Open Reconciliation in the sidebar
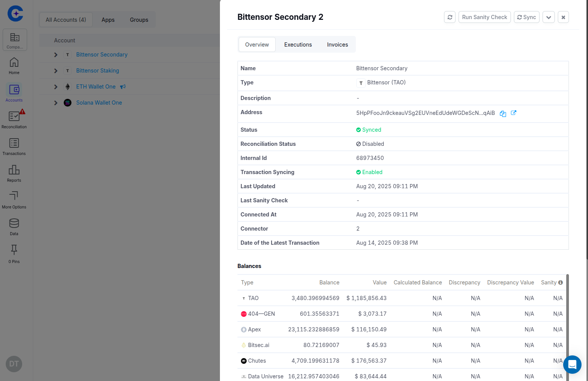Image resolution: width=588 pixels, height=381 pixels. [14, 119]
